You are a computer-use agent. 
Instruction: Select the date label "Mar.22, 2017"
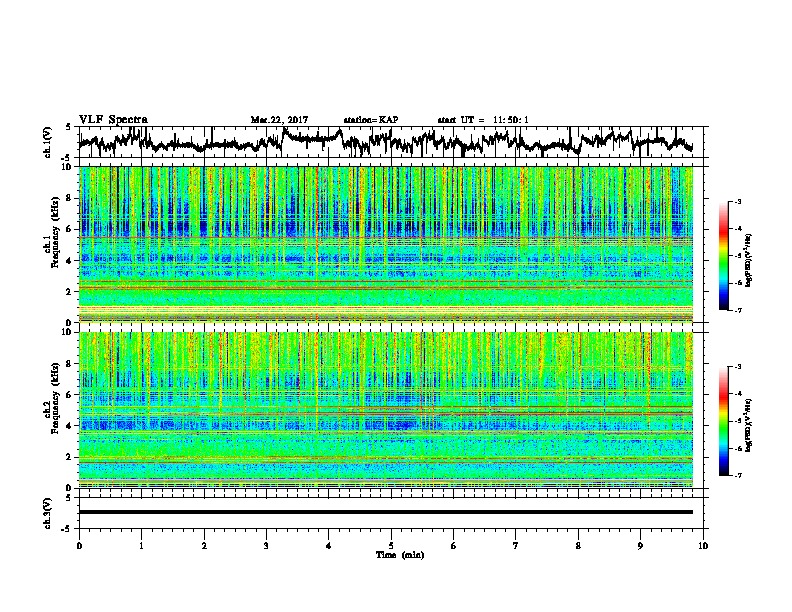tap(279, 120)
